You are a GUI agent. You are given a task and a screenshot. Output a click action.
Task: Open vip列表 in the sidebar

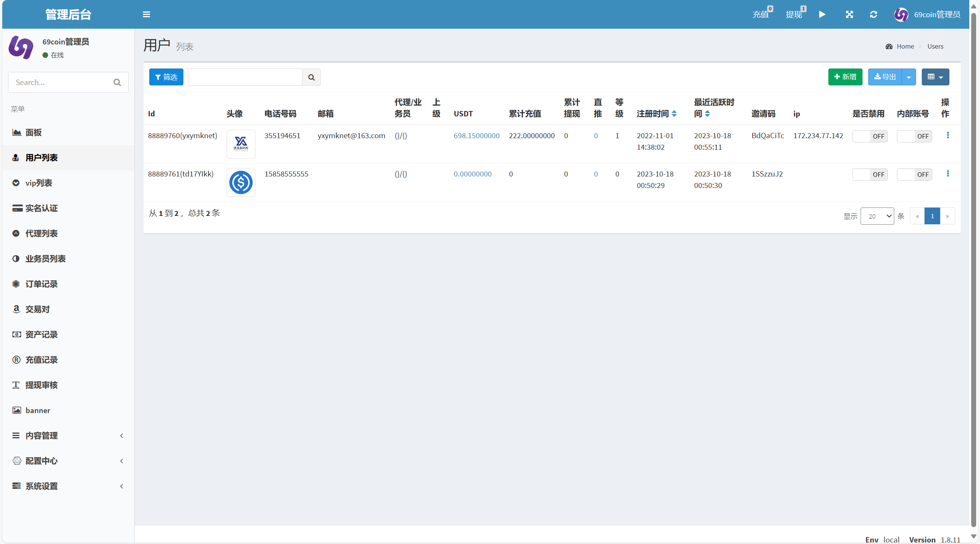[x=39, y=183]
